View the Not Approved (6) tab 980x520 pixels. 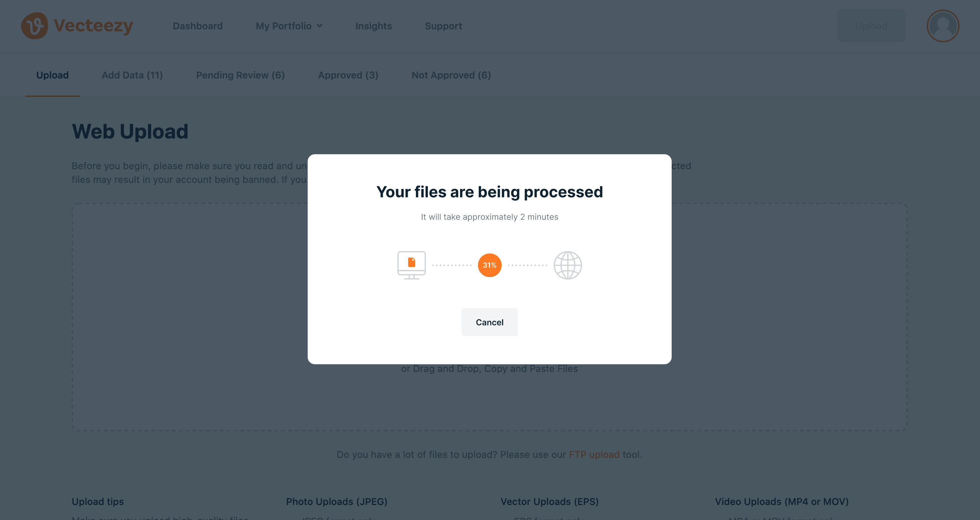(451, 75)
